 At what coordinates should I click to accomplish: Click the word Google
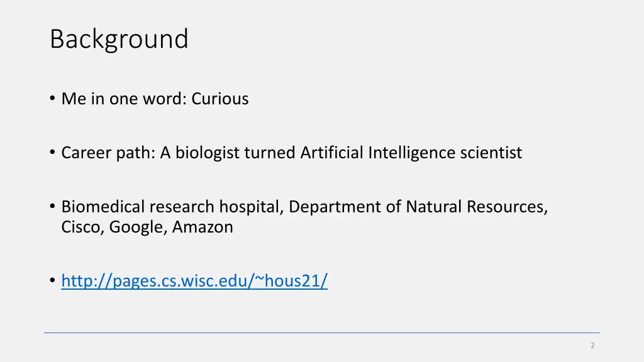point(136,228)
